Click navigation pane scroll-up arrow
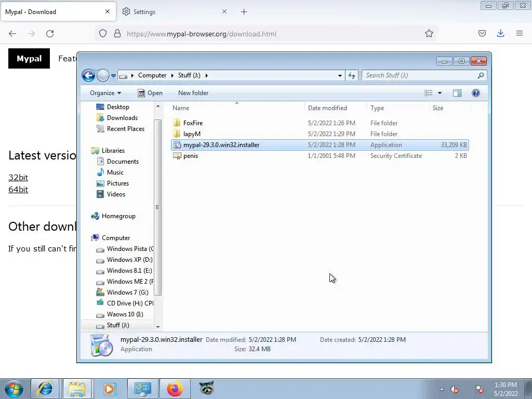The height and width of the screenshot is (399, 532). click(x=158, y=107)
